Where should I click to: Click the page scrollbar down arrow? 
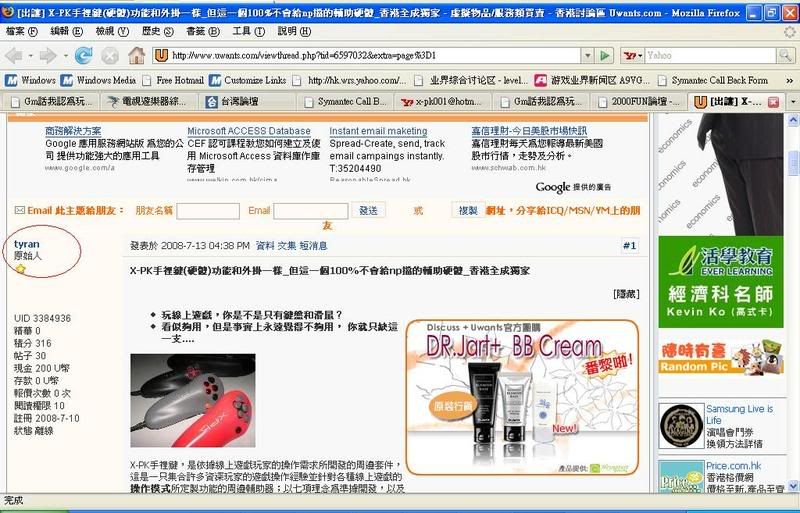tap(793, 485)
